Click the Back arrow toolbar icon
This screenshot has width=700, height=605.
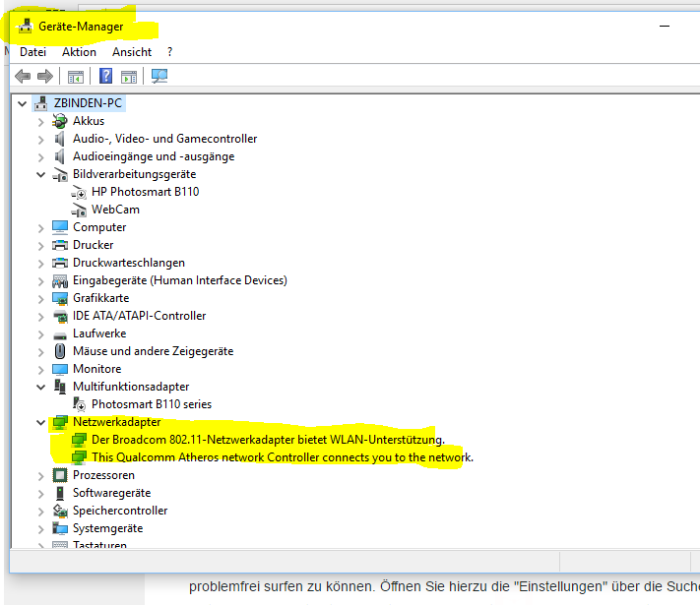[x=23, y=77]
